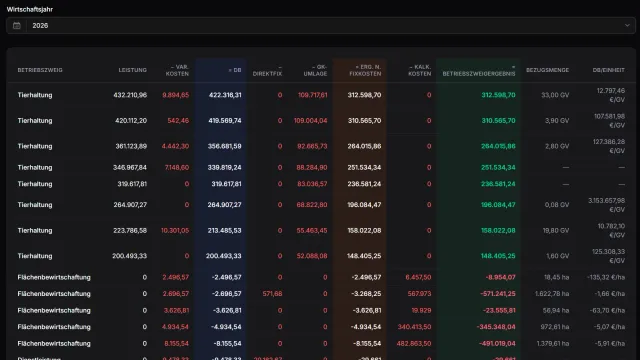Screen dimensions: 640x360
Task: Click the green result value 148.405,25
Action: click(x=498, y=256)
